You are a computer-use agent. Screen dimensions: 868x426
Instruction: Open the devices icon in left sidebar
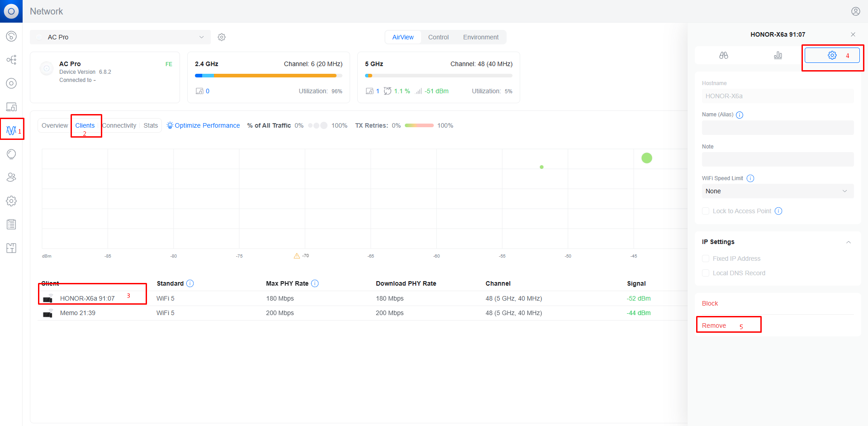[11, 107]
